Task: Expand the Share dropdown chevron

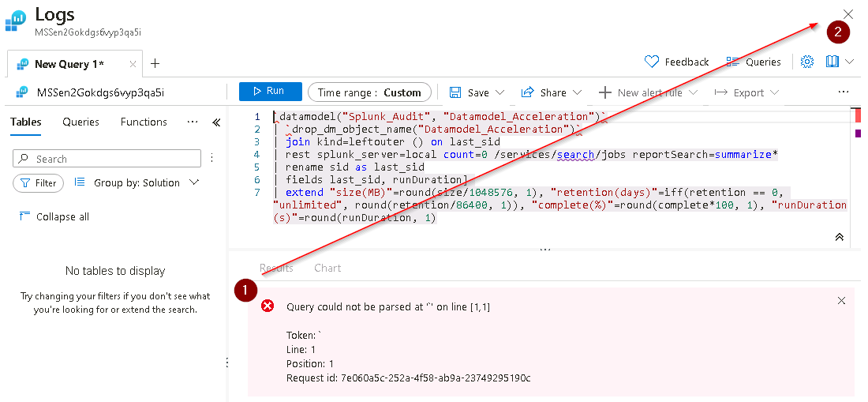Action: pos(577,92)
